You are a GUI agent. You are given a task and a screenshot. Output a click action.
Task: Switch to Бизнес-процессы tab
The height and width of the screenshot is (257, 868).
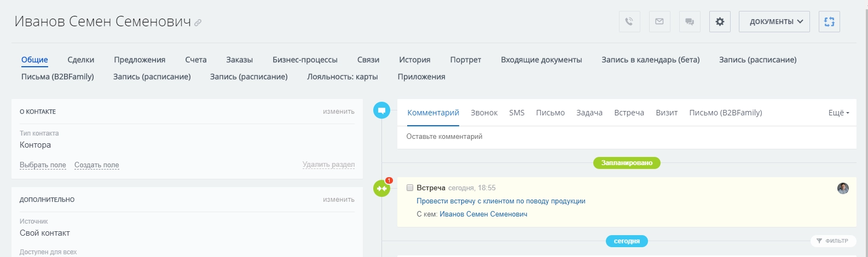[x=305, y=60]
